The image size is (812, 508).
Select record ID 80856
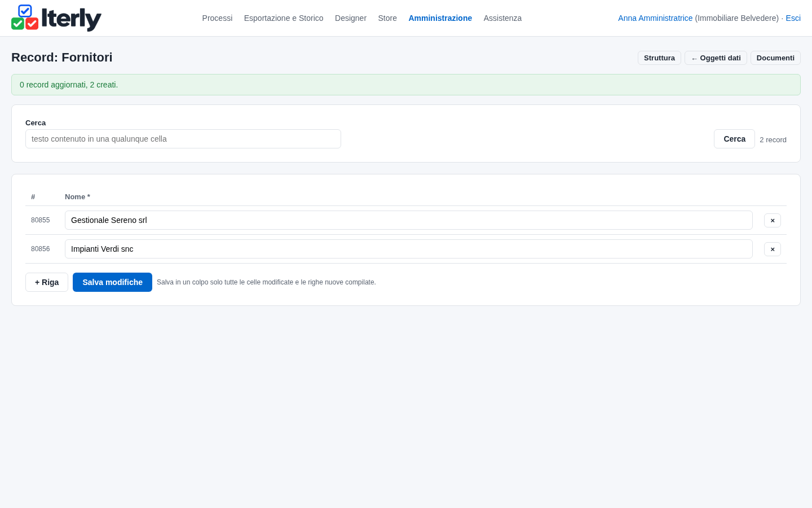(x=40, y=249)
